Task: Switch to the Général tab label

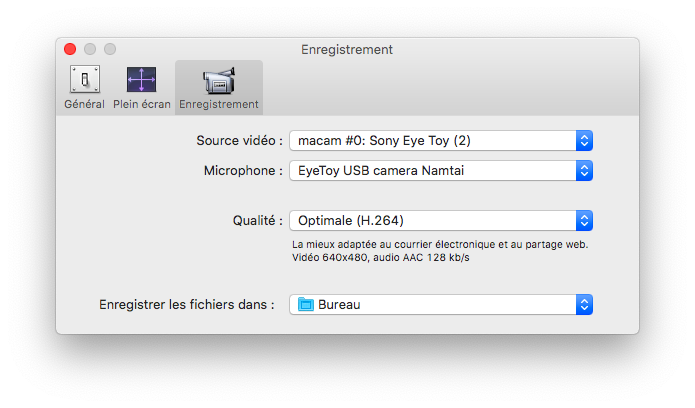Action: 84,104
